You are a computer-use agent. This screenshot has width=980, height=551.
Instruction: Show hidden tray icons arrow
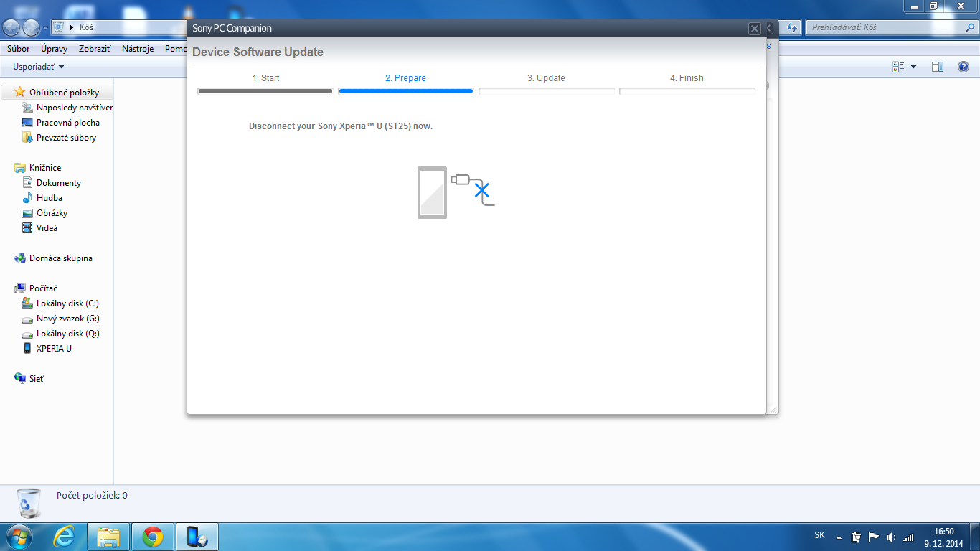click(839, 537)
